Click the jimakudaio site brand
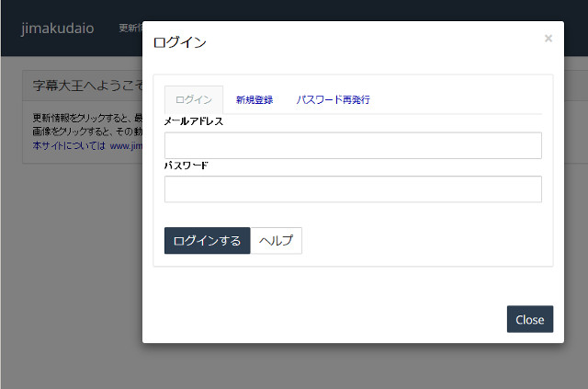Image resolution: width=588 pixels, height=389 pixels. click(57, 28)
